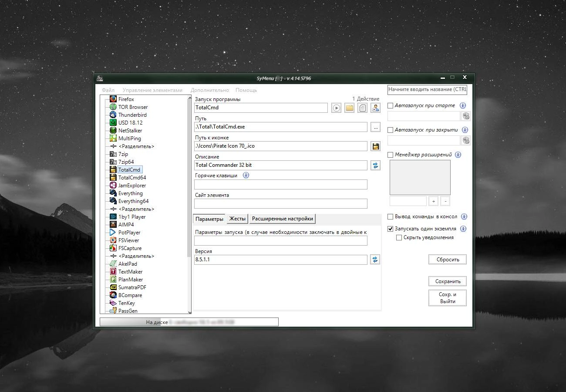Click the Сбросить button
Viewport: 566px width, 392px height.
click(x=448, y=260)
